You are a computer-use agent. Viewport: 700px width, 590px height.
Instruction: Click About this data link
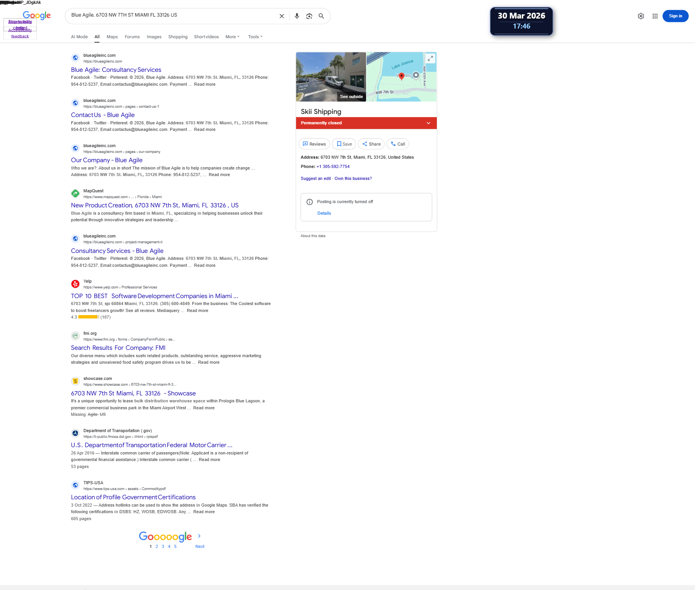(x=313, y=236)
